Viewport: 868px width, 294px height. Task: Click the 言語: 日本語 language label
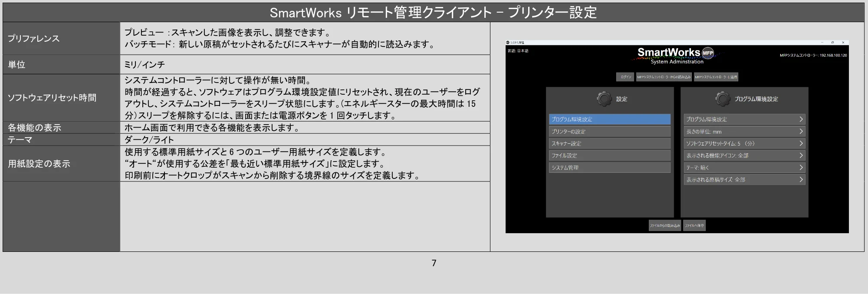(518, 51)
